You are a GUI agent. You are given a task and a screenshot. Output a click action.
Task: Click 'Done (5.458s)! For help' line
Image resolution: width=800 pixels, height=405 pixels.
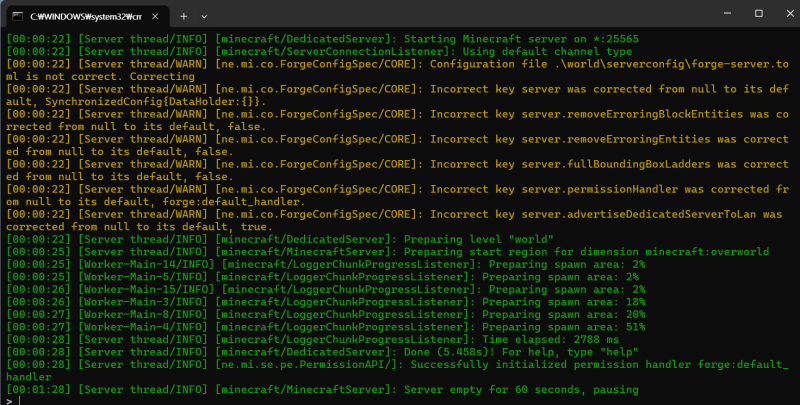[x=322, y=352]
